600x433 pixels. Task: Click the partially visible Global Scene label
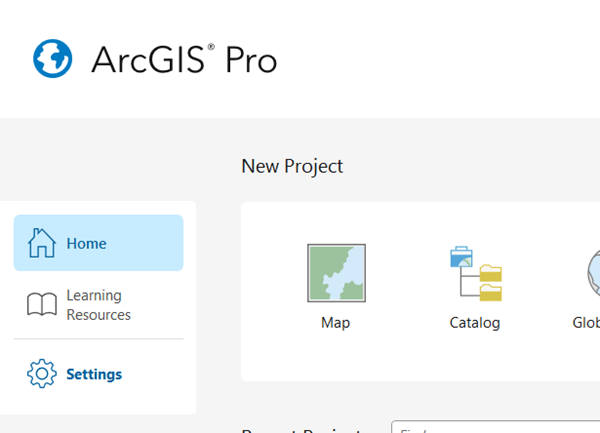click(587, 323)
